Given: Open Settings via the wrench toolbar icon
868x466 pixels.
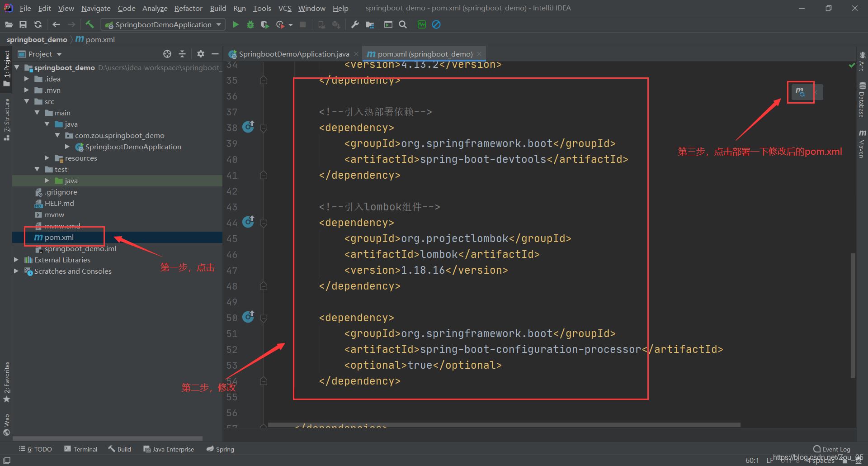Looking at the screenshot, I should [x=355, y=24].
